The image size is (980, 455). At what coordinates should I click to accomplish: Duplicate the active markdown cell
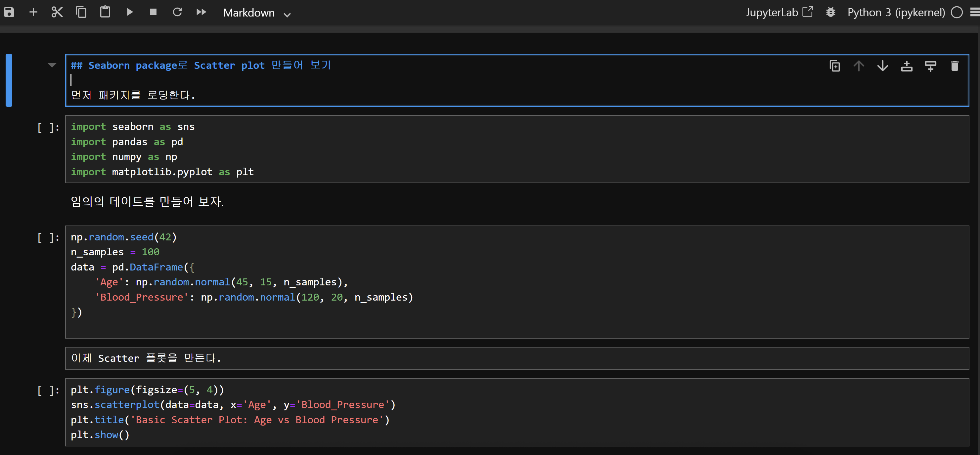pyautogui.click(x=835, y=66)
